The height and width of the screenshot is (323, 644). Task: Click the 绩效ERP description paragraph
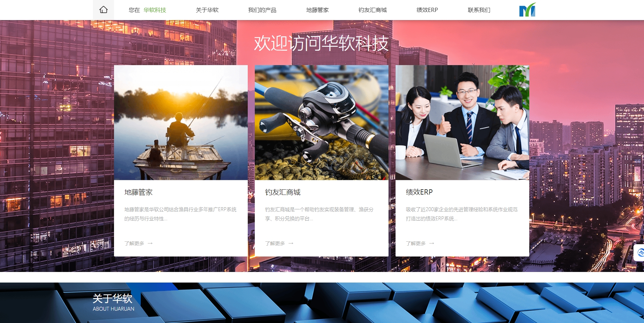(462, 214)
